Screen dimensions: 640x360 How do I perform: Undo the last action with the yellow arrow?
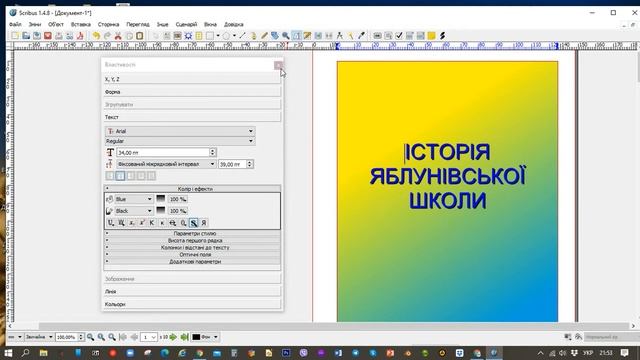coord(96,36)
